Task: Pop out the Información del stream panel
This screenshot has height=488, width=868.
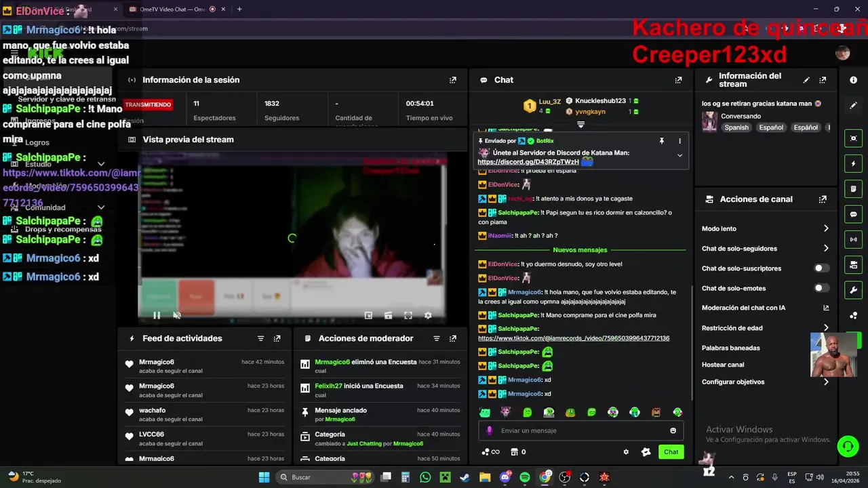Action: (823, 80)
